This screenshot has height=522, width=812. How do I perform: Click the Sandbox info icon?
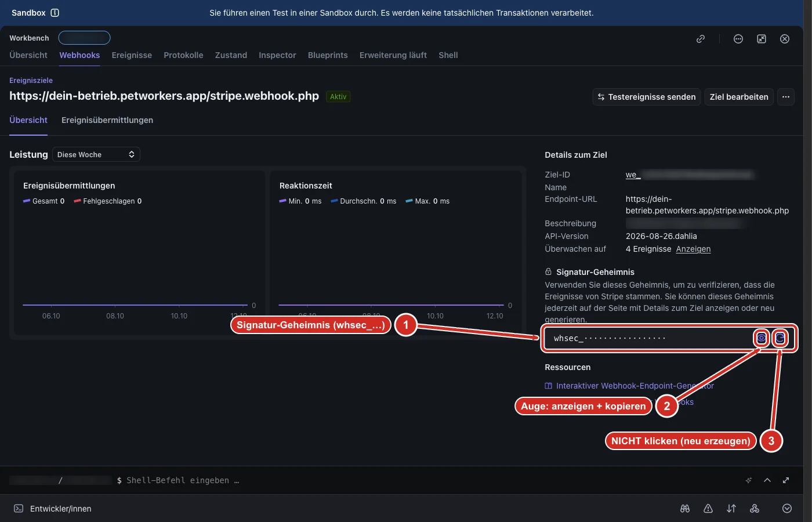tap(55, 13)
